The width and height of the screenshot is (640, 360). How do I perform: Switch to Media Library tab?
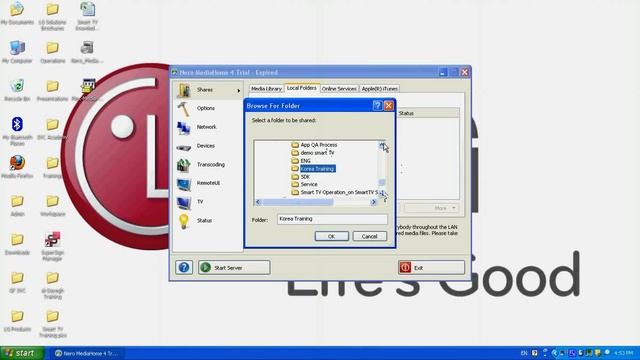pos(266,89)
